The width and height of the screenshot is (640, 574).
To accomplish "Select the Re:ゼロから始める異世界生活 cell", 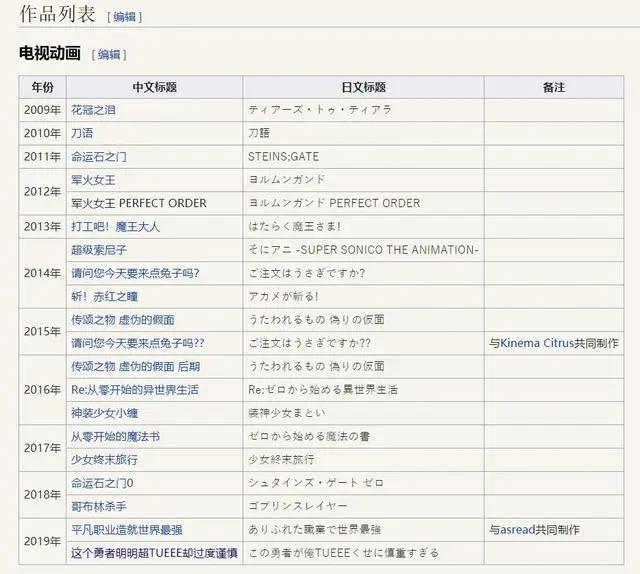I will tap(364, 390).
